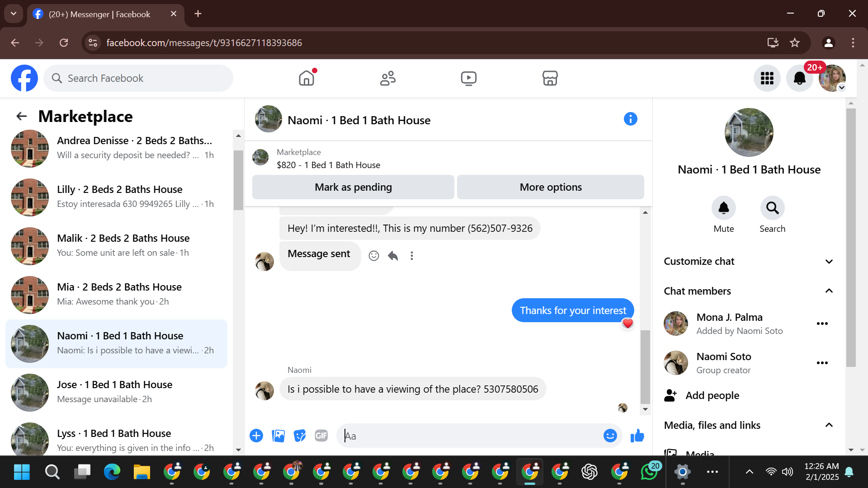The image size is (868, 488).
Task: Click the message input box
Action: coord(470,436)
